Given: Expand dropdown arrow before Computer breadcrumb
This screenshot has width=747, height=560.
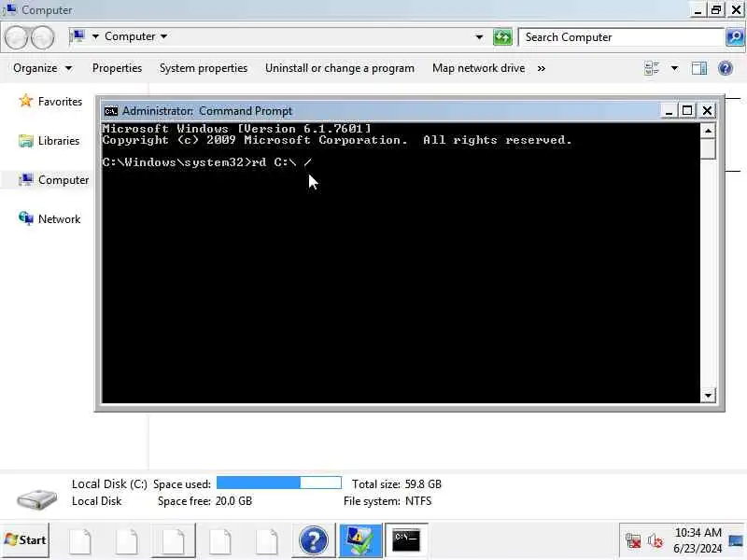Looking at the screenshot, I should point(95,36).
